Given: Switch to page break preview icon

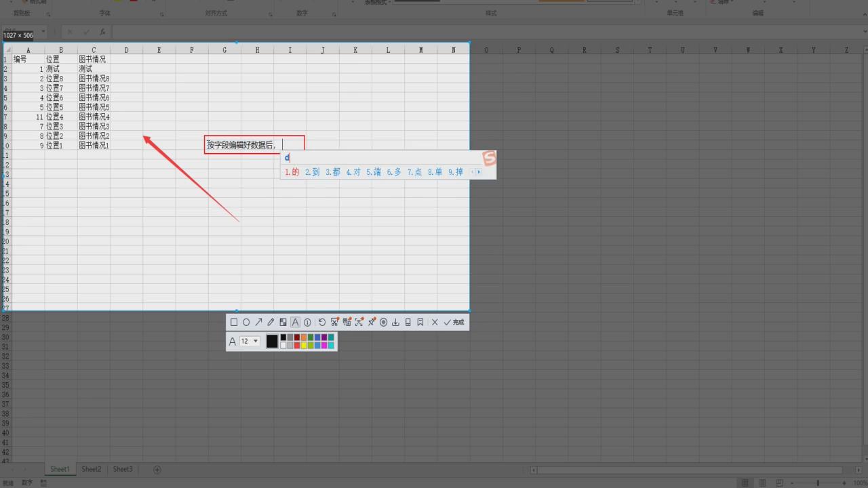Looking at the screenshot, I should [x=779, y=483].
